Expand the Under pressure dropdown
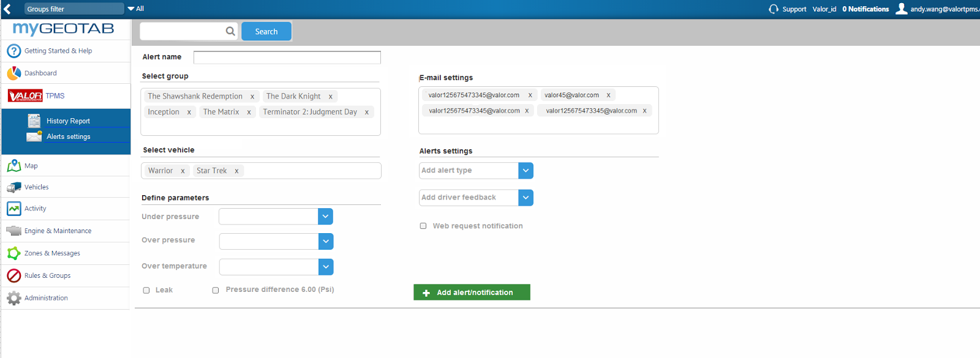 pos(326,217)
